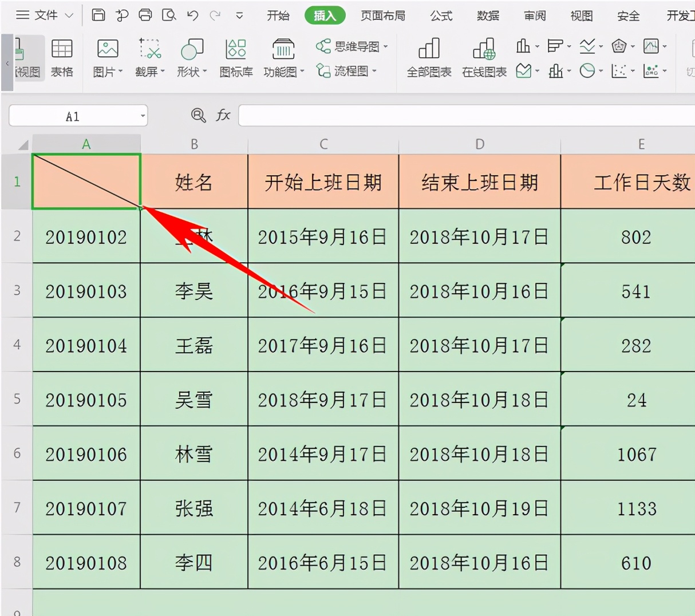This screenshot has width=695, height=616.
Task: Select cell 2014年6月18日
Action: (x=323, y=508)
